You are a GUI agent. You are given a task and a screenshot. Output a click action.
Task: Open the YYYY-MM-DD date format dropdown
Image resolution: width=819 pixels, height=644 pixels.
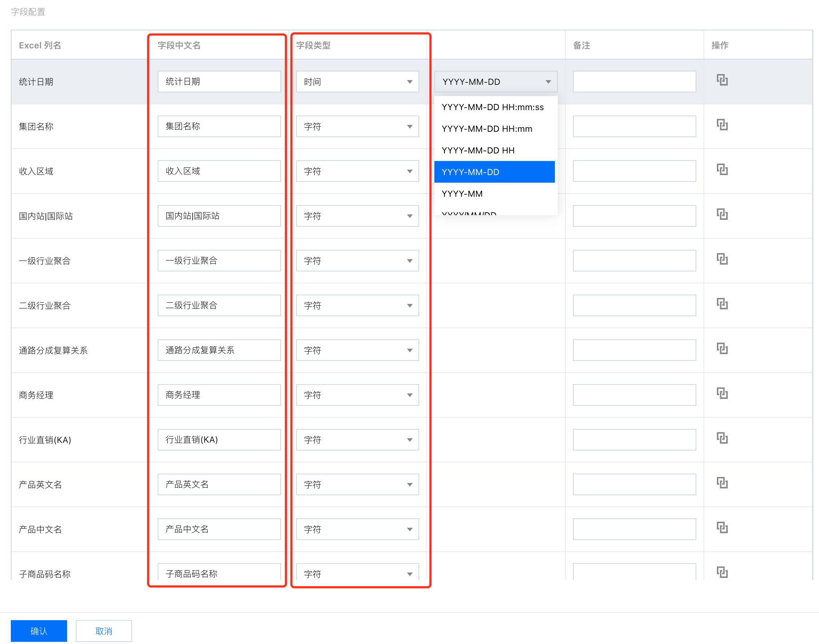(496, 82)
